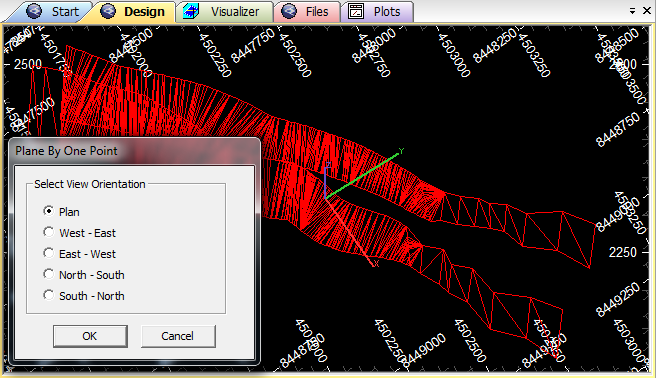Close the active document tab
Viewport: 656px width, 378px height.
[x=647, y=11]
